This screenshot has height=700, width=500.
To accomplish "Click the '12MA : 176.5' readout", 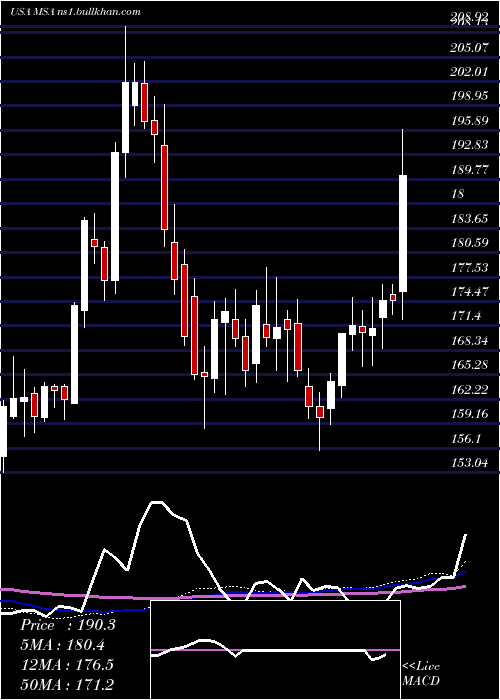I will 67,664.
